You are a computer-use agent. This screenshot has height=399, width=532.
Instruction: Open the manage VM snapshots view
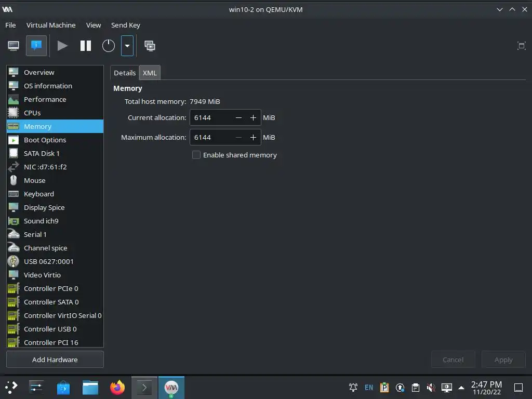[150, 46]
